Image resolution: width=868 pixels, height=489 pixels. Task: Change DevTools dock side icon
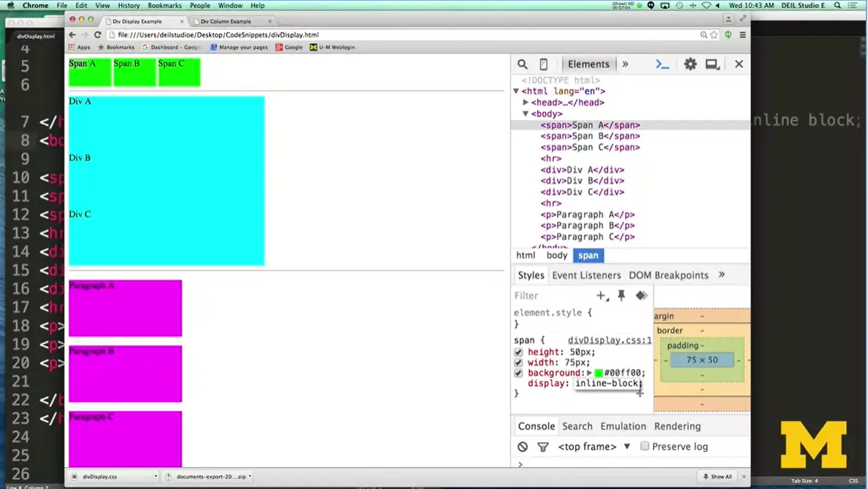point(712,64)
